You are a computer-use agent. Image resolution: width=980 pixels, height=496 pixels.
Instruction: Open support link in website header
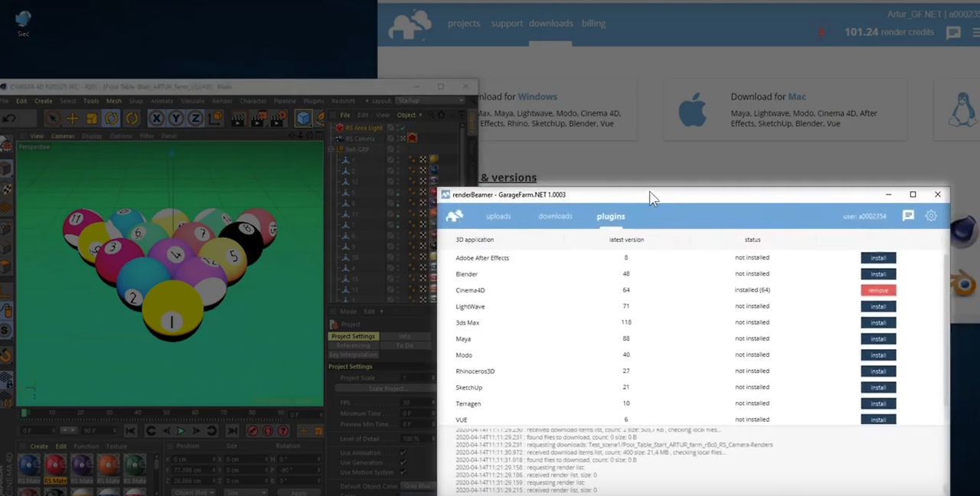click(x=507, y=23)
